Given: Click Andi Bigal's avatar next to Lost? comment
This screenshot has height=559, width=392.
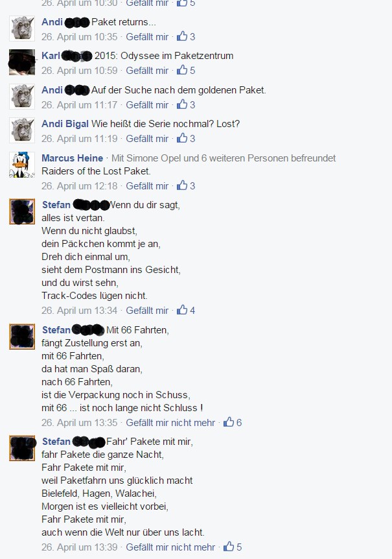Looking at the screenshot, I should [22, 130].
